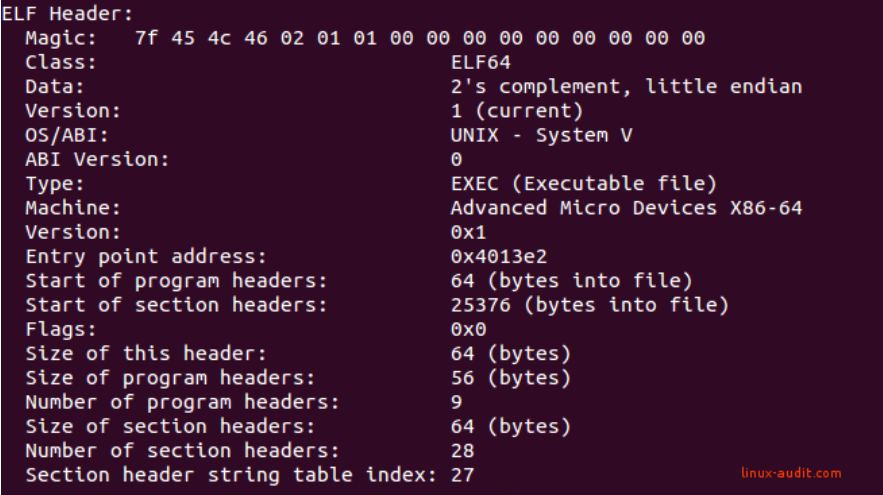The height and width of the screenshot is (495, 883).
Task: Click the linux-audit.com watermark text
Action: tap(791, 473)
